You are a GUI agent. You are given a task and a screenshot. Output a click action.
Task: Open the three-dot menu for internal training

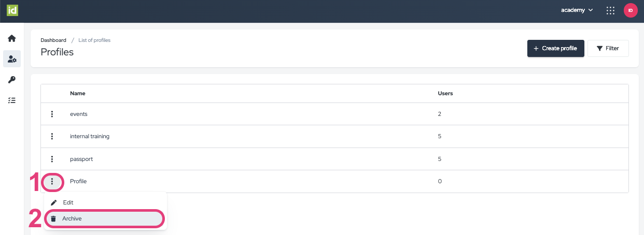point(52,137)
